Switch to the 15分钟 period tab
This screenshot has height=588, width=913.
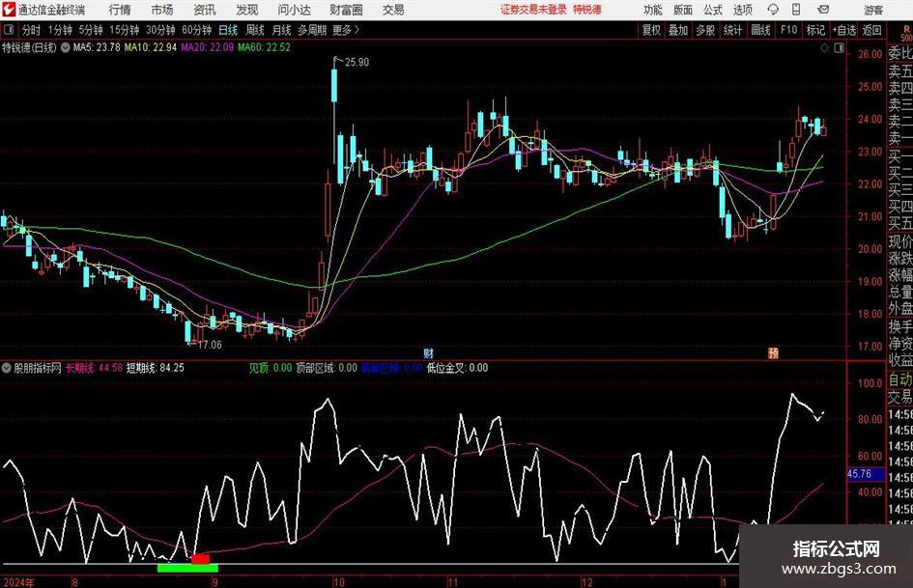point(125,30)
